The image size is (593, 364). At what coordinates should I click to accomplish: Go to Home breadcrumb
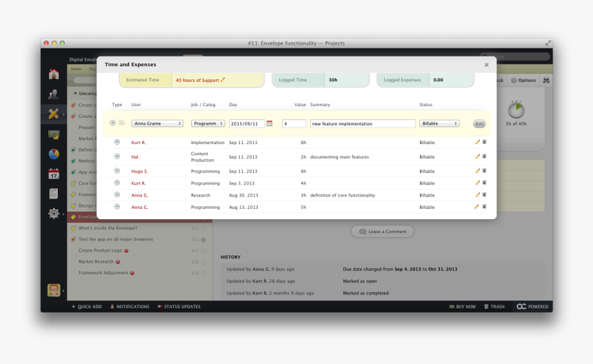pyautogui.click(x=76, y=69)
